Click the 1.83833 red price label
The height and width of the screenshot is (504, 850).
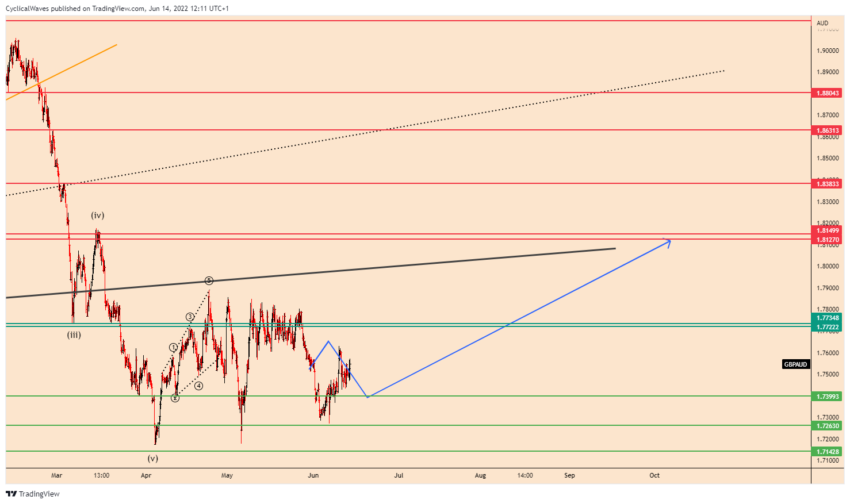tap(826, 184)
